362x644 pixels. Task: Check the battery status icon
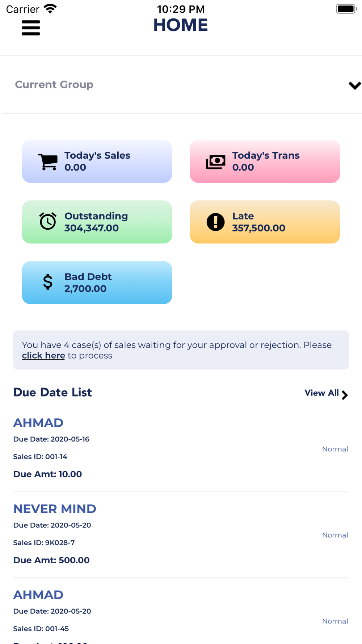click(x=346, y=9)
